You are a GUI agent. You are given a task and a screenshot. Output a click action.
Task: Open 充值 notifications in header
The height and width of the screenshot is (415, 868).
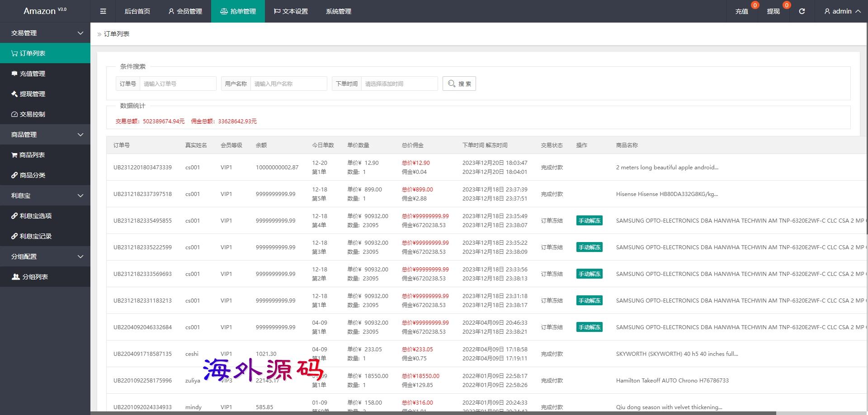pos(741,11)
